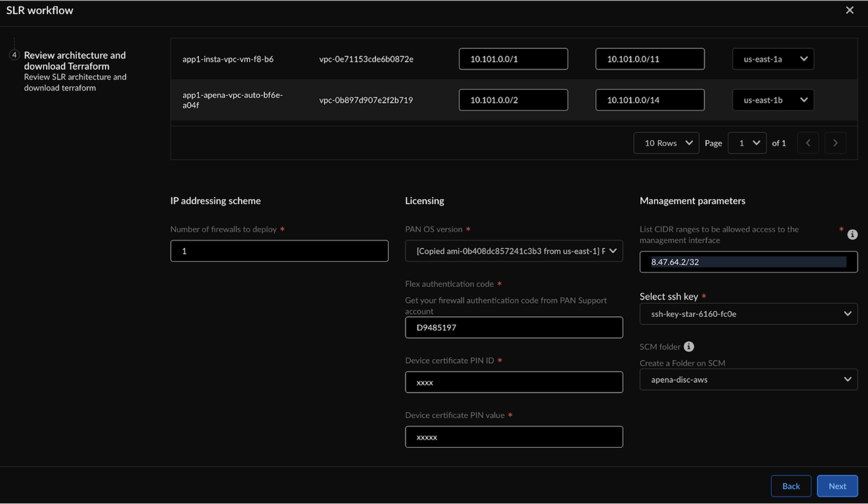This screenshot has height=504, width=868.
Task: Focus the Flex authentication code field
Action: click(514, 328)
